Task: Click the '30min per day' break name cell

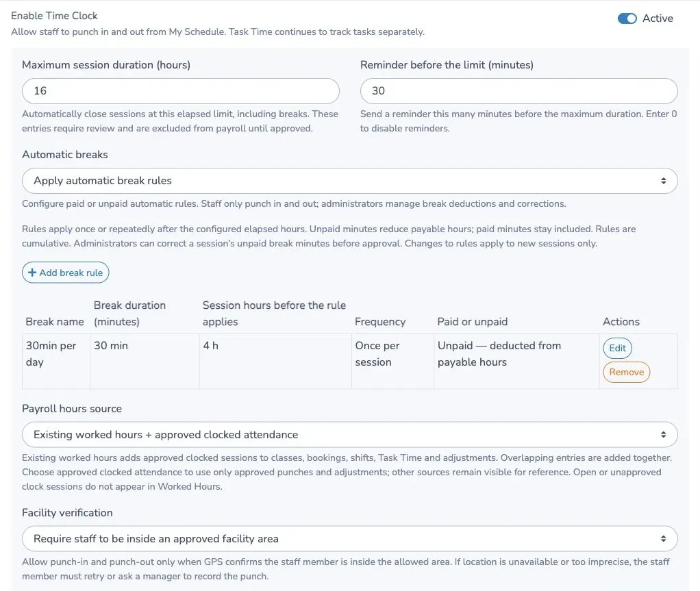Action: coord(55,361)
